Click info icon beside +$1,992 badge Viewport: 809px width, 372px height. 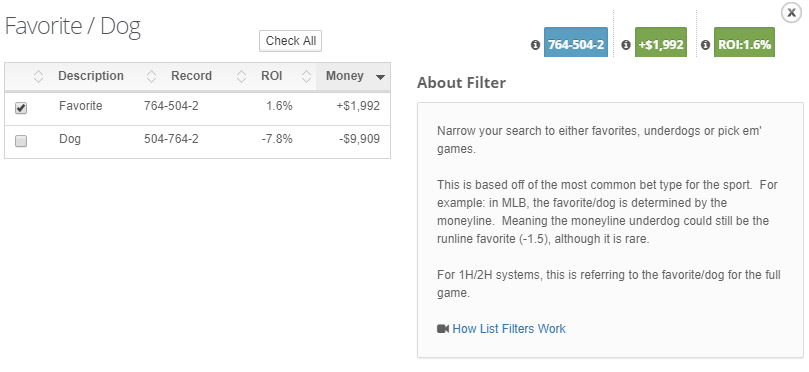[x=626, y=45]
